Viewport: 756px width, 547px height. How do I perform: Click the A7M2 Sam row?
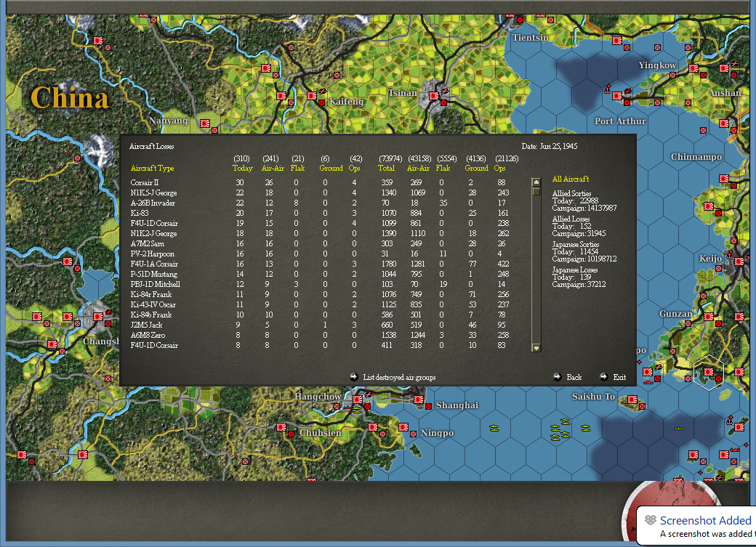coord(318,243)
